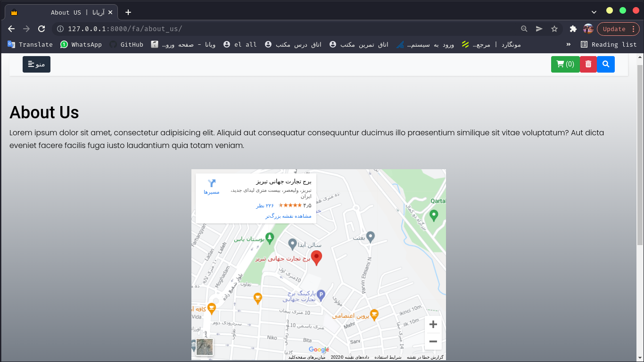Click the browser forward arrow
644x362 pixels.
click(x=26, y=29)
